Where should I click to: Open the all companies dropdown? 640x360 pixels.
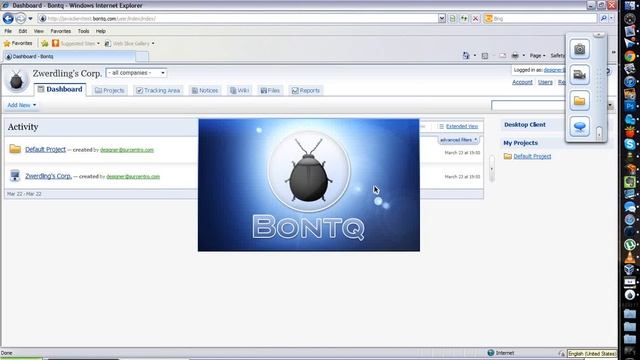tap(136, 73)
